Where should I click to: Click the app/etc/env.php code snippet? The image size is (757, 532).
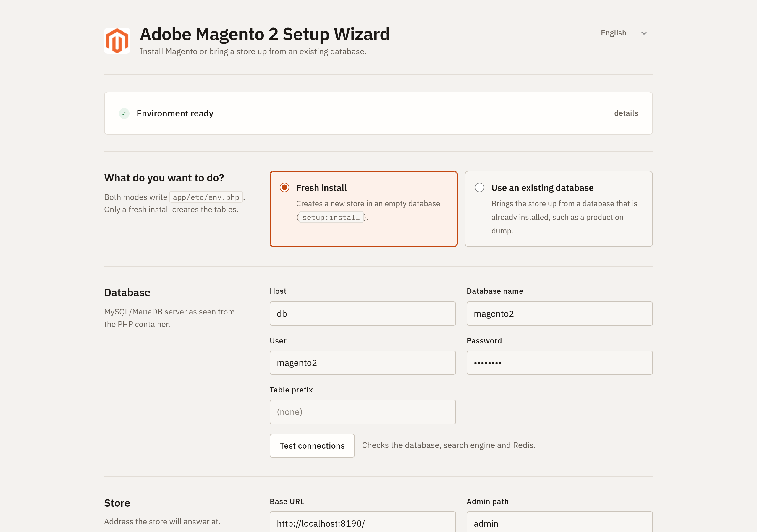click(x=206, y=197)
